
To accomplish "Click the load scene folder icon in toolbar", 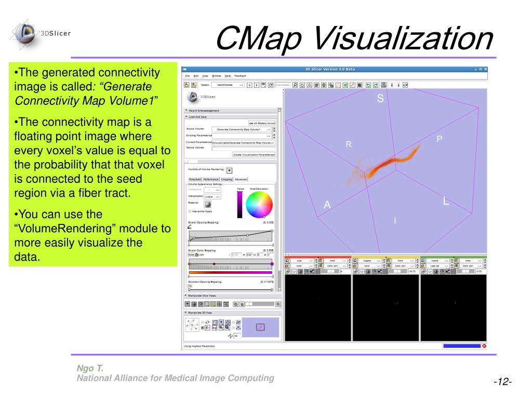I will click(187, 85).
